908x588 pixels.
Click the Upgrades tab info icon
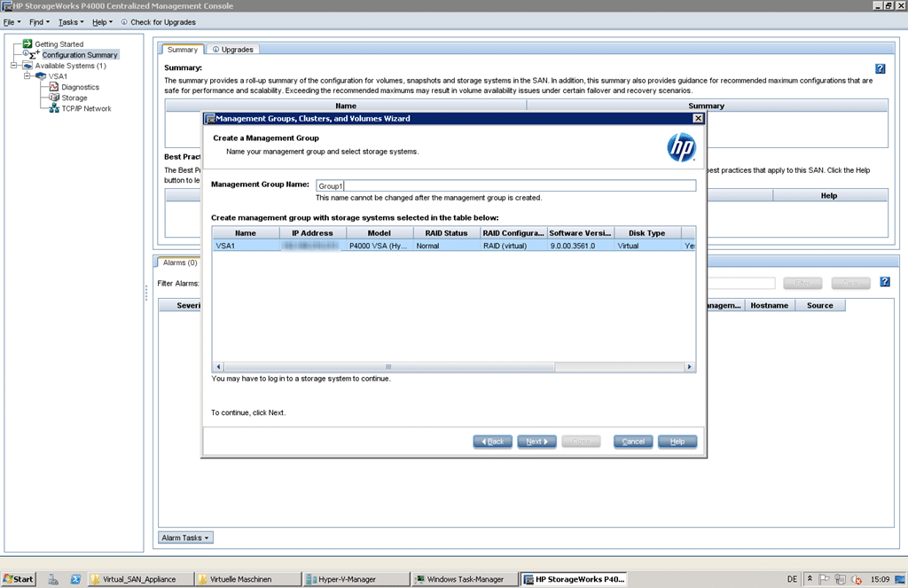click(x=215, y=50)
